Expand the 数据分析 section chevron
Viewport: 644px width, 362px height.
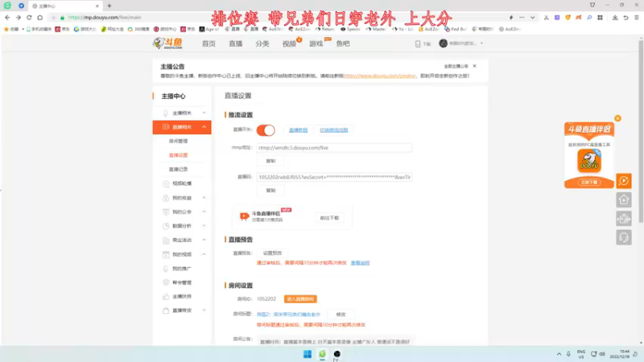pos(204,226)
